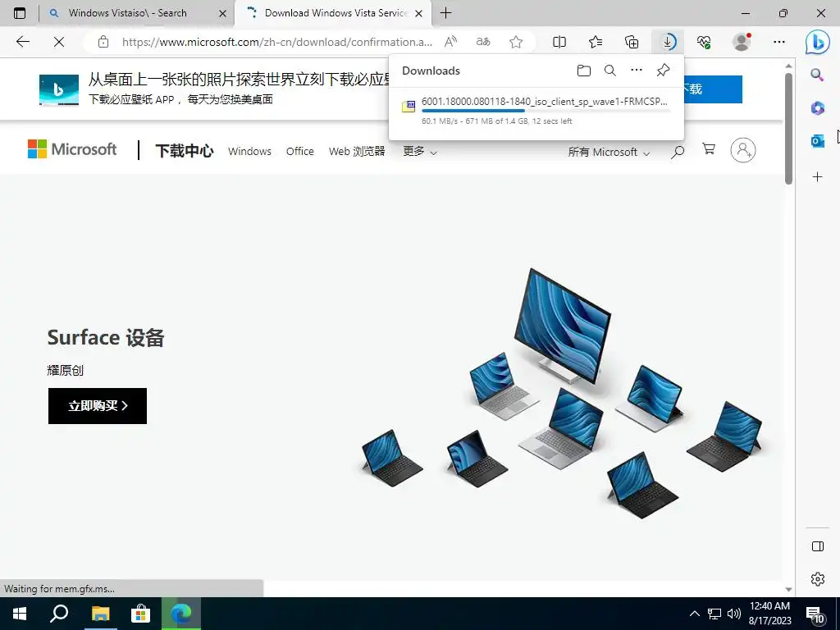Open the network tray icon

[714, 614]
